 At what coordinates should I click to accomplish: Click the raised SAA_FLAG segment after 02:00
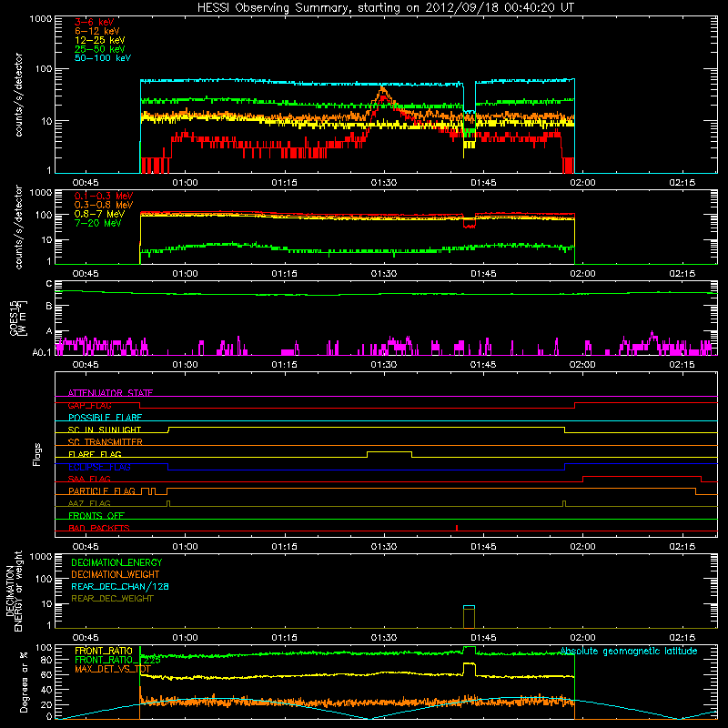click(642, 477)
